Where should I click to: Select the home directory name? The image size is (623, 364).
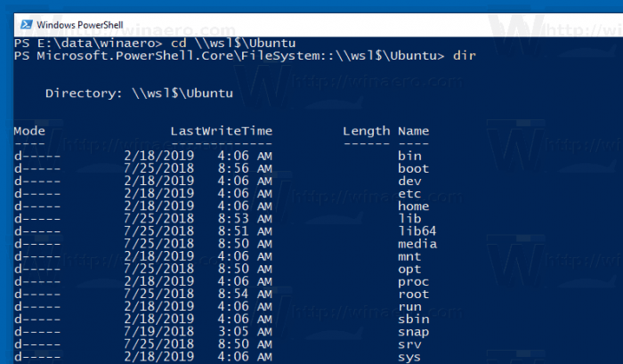coord(414,206)
